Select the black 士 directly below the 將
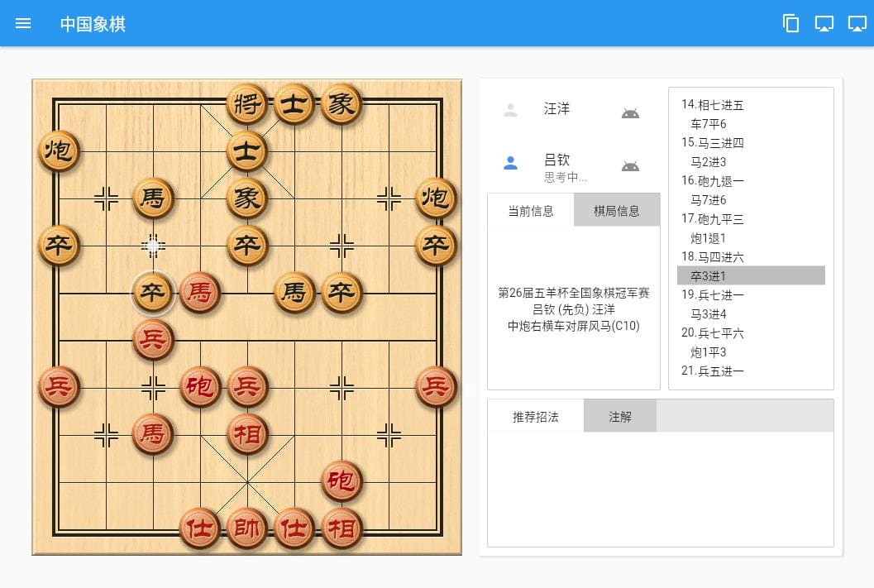Screen dimensions: 874x588 [x=247, y=151]
